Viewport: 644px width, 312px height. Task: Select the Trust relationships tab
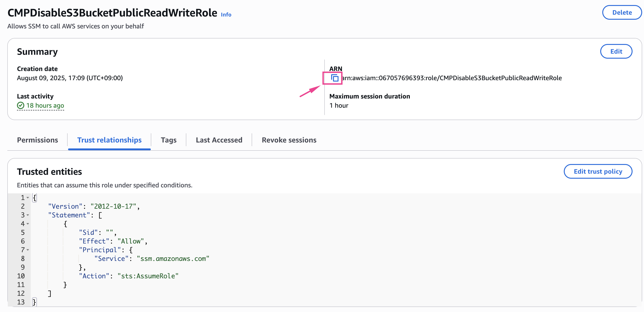(109, 140)
